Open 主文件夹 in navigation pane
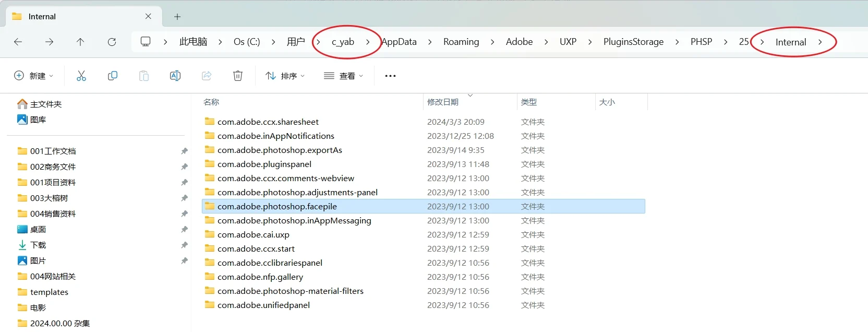 [40, 104]
